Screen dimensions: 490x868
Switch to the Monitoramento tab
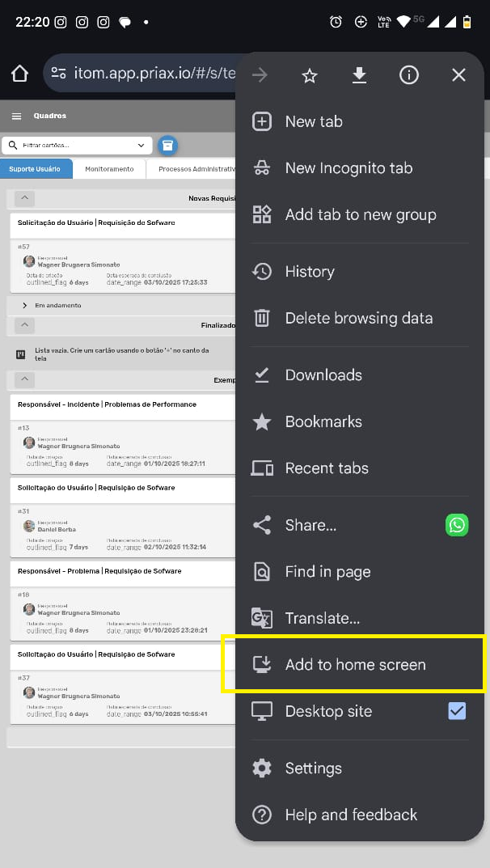pos(109,169)
